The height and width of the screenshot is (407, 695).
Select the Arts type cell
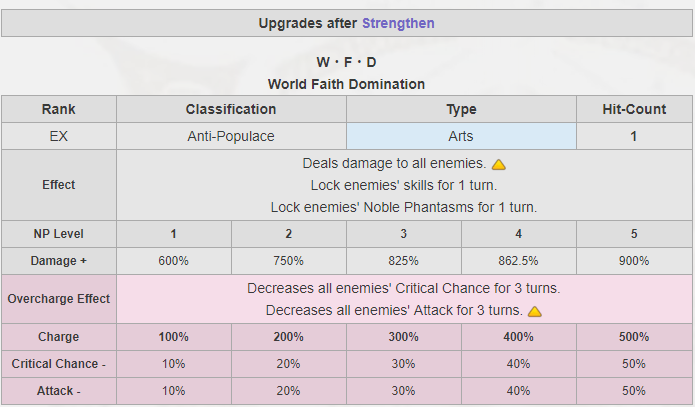point(461,136)
